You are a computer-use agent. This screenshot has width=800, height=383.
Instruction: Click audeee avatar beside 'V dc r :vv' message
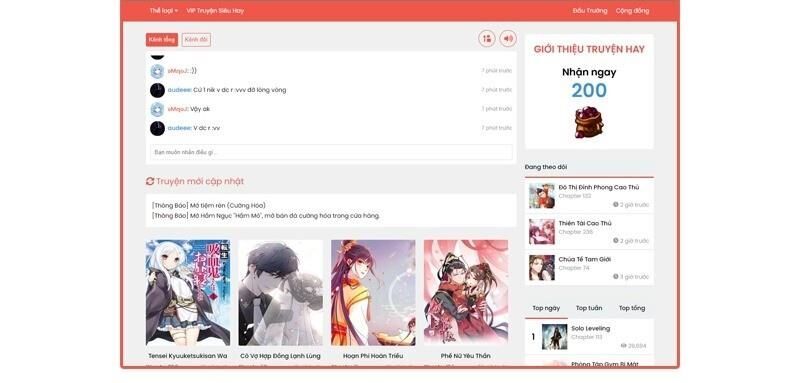(157, 128)
